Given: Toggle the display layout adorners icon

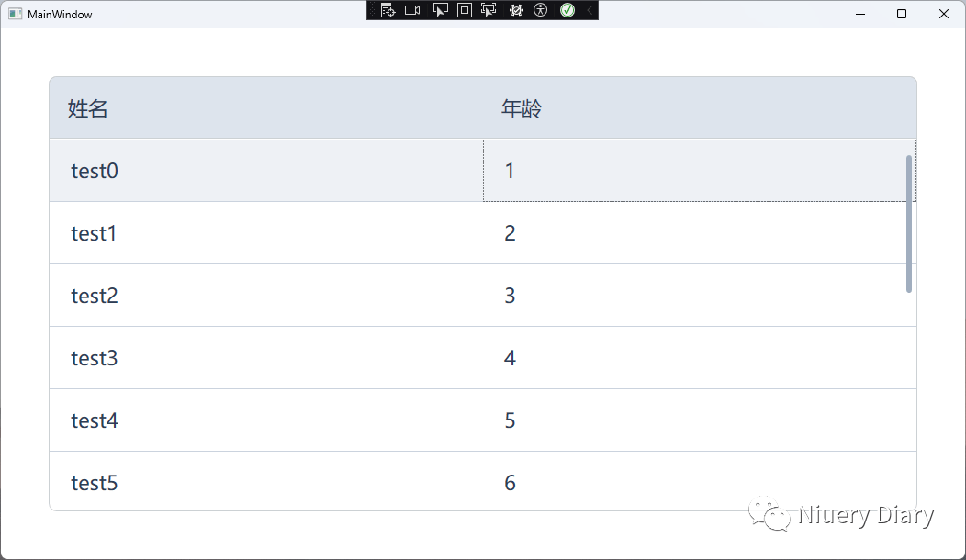Looking at the screenshot, I should [465, 10].
